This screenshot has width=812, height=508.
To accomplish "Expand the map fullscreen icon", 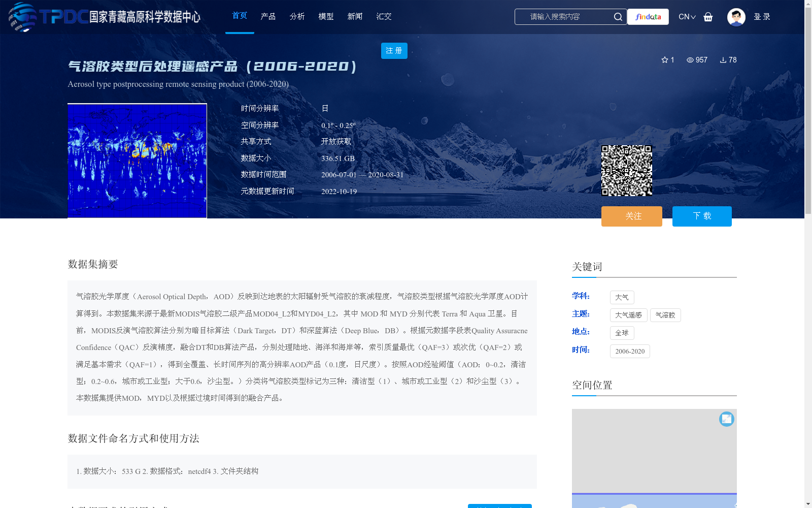I will pos(727,419).
